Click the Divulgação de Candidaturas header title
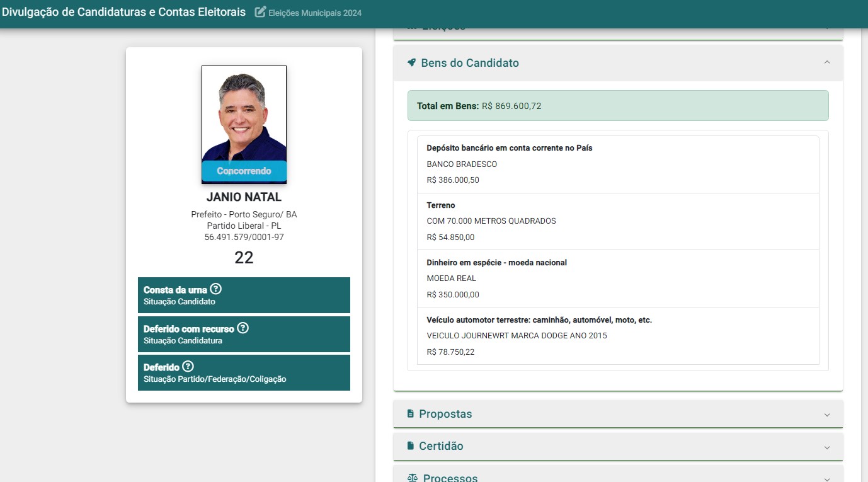868x482 pixels. click(122, 11)
